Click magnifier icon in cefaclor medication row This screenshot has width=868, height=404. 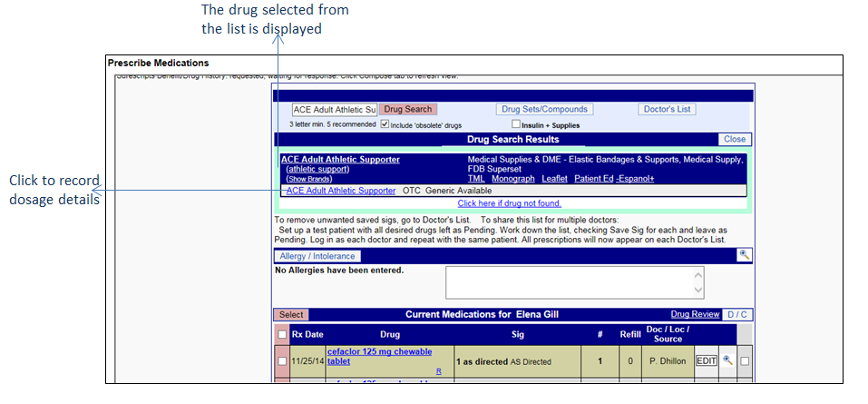point(727,360)
